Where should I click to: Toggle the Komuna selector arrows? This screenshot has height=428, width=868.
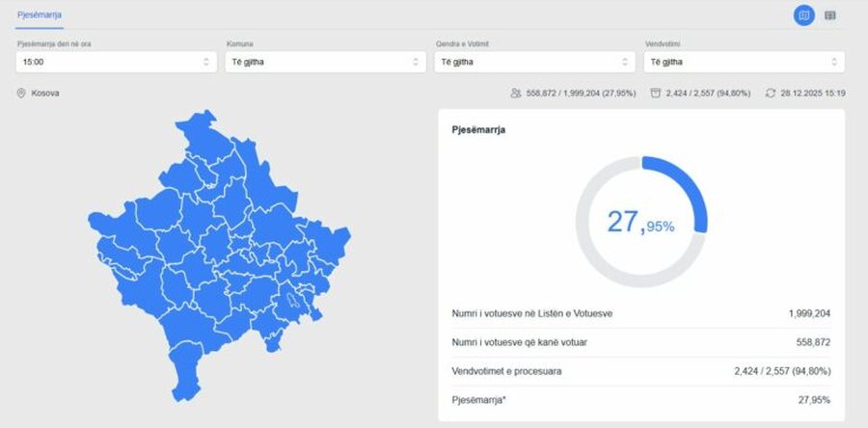click(416, 62)
